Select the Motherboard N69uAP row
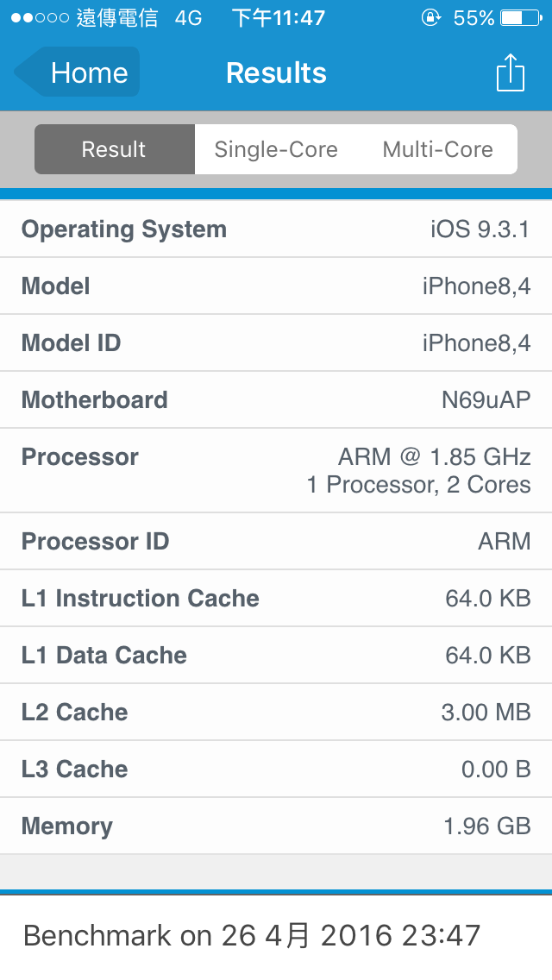 tap(276, 399)
